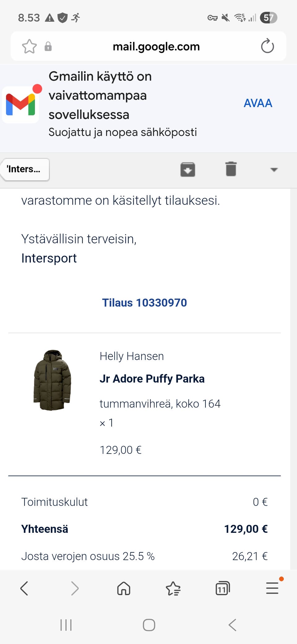Tap the mail.google.com address bar
Image resolution: width=297 pixels, height=644 pixels.
[x=156, y=46]
